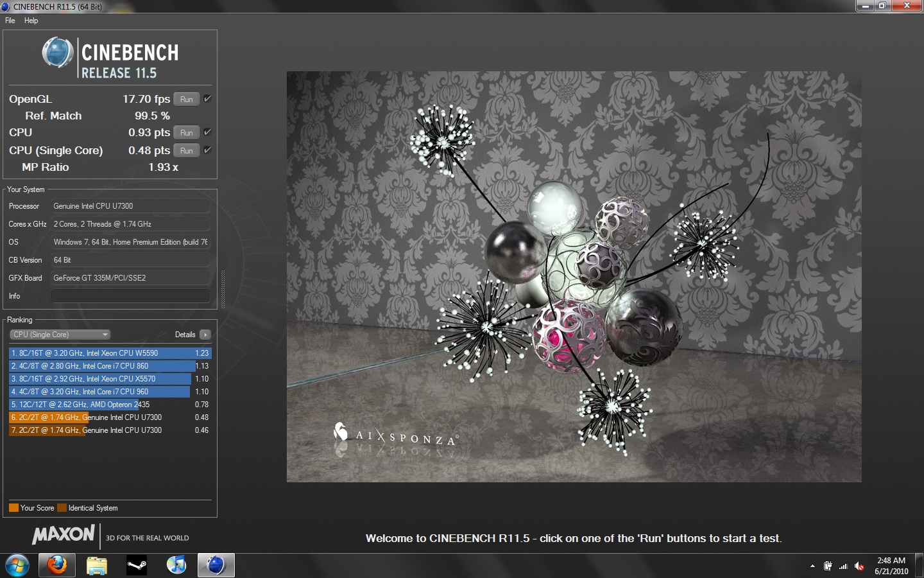Open Windows Explorer folder from taskbar
Viewport: 924px width, 578px height.
pyautogui.click(x=96, y=566)
